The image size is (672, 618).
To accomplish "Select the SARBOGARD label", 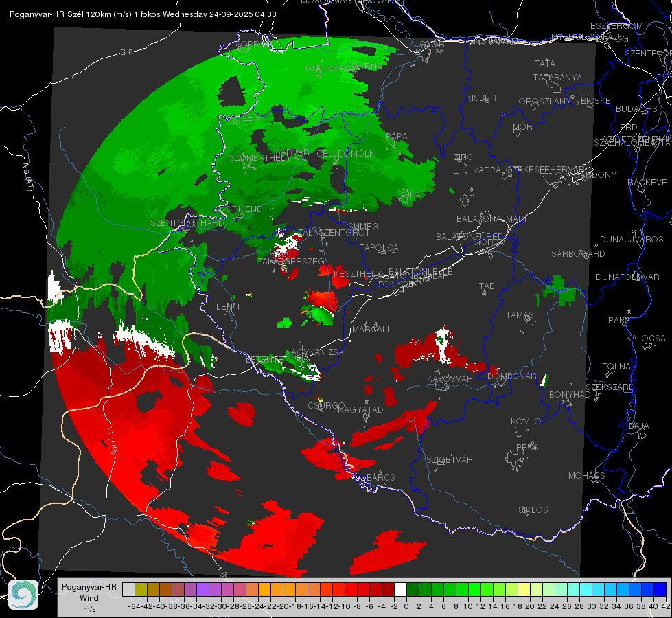I will click(x=578, y=254).
